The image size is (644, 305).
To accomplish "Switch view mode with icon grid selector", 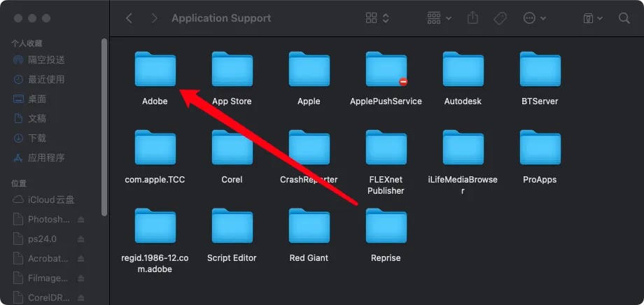I will (x=377, y=18).
